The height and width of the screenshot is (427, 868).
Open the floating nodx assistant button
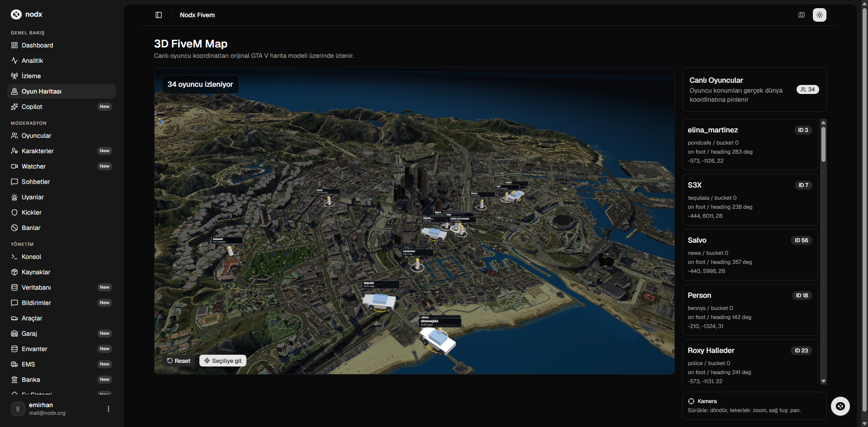tap(840, 406)
